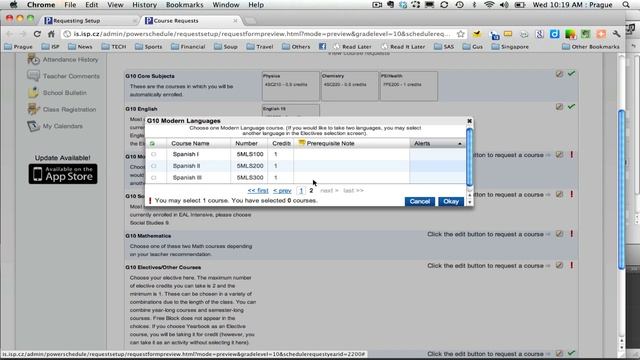
Task: Click the Chemistry course box
Action: pyautogui.click(x=349, y=86)
